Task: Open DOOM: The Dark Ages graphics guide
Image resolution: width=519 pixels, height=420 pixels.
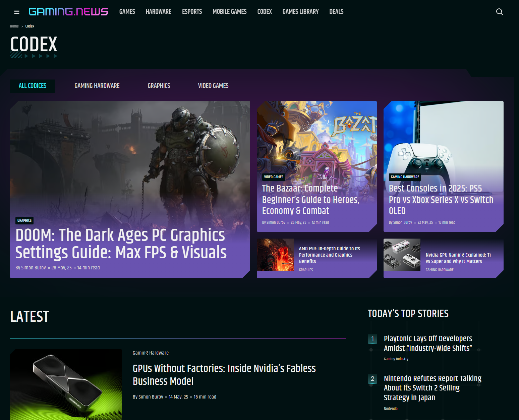Action: tap(121, 244)
